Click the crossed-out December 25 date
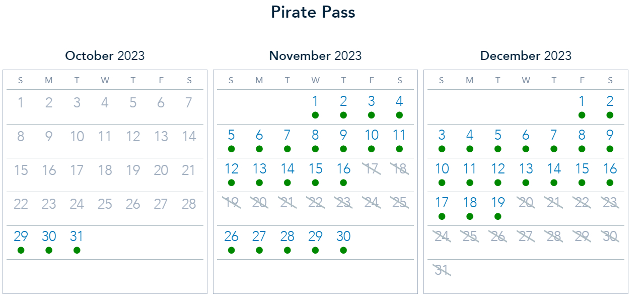Viewport: 644px width, 296px height. (x=470, y=236)
